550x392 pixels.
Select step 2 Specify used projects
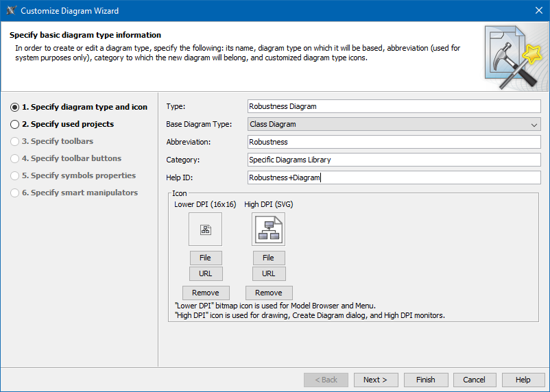click(x=67, y=124)
